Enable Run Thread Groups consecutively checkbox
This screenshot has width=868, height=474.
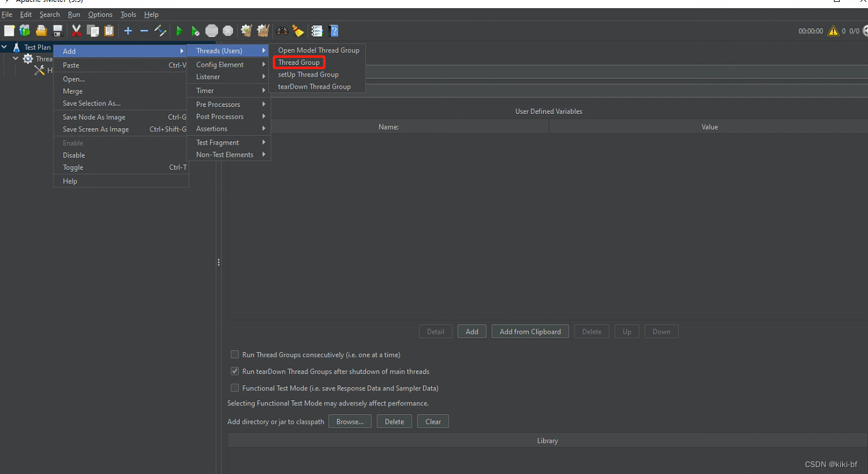click(234, 355)
